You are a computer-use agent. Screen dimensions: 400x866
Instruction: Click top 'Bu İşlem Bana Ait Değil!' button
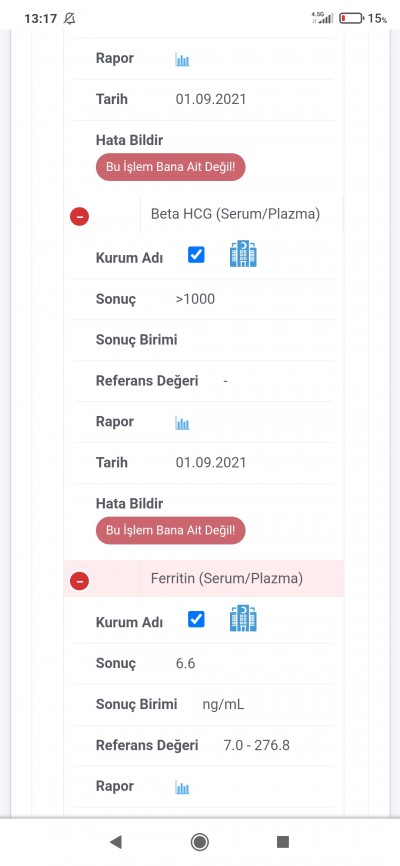tap(170, 167)
